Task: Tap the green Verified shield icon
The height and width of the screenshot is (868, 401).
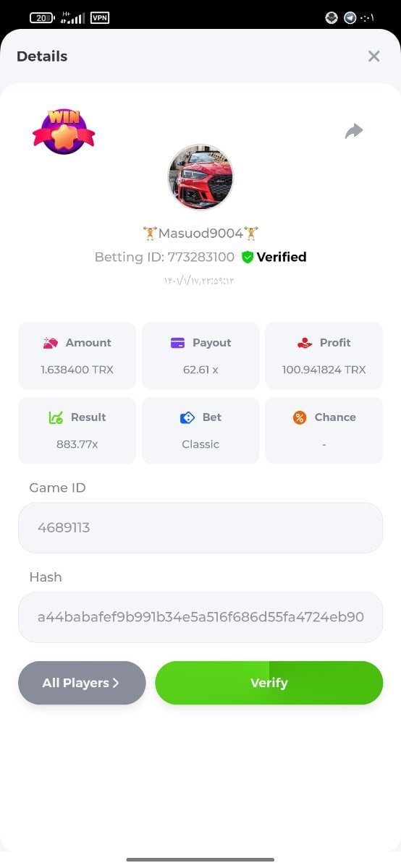Action: coord(248,257)
